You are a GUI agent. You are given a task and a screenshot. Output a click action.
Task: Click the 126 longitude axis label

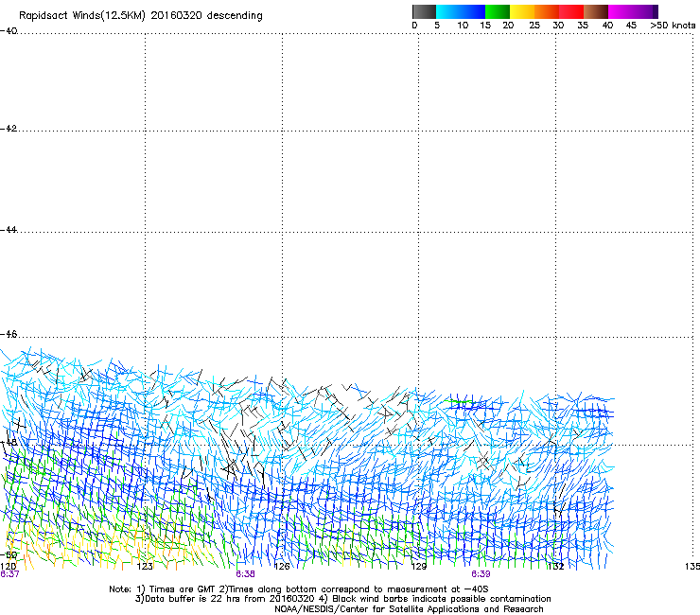(x=282, y=567)
